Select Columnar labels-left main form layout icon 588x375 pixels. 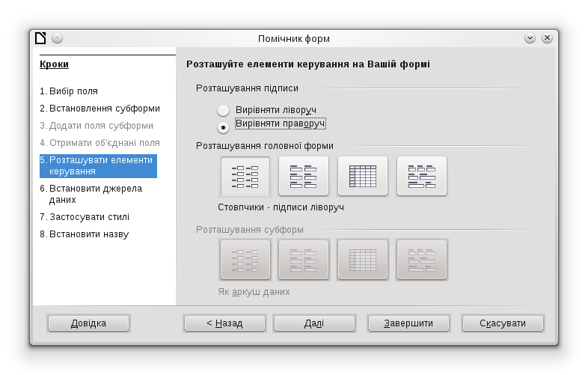coord(245,176)
